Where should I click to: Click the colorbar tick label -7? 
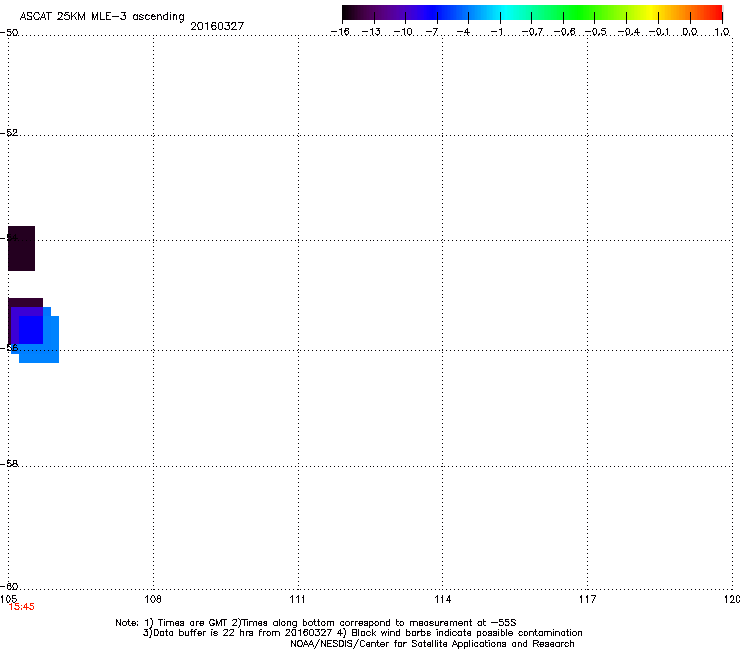point(432,32)
